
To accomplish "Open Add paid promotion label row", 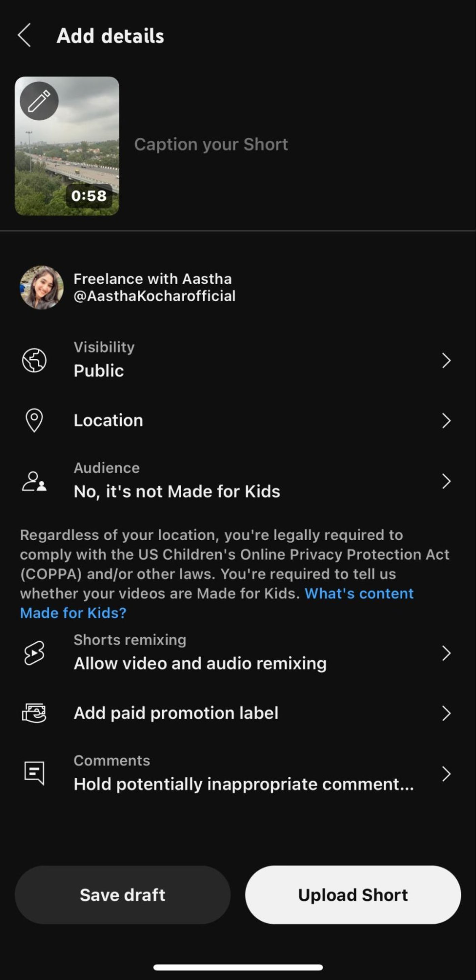I will click(x=176, y=713).
